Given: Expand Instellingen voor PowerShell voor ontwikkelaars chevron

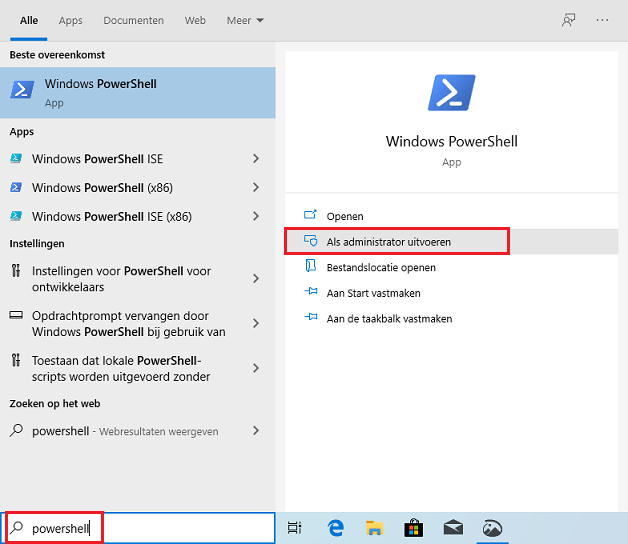Looking at the screenshot, I should click(256, 279).
